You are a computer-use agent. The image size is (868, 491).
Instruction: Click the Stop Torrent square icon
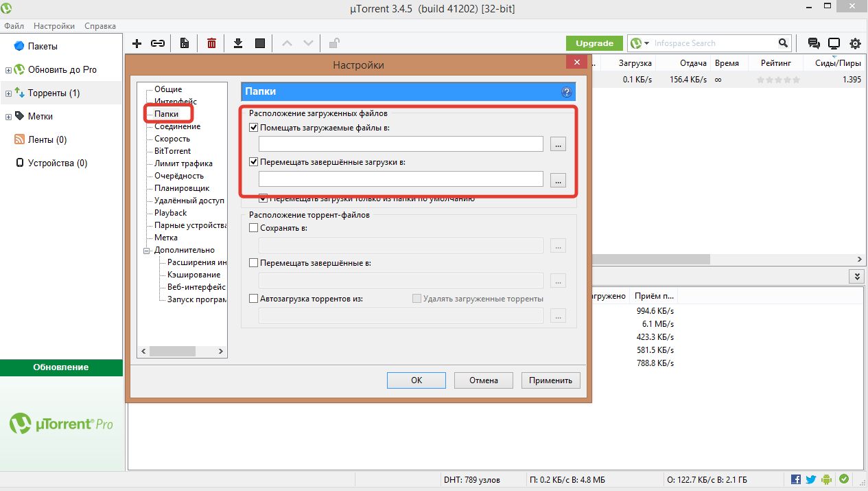point(260,43)
